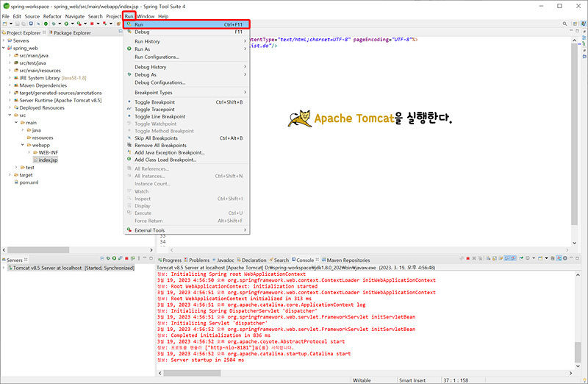
Task: Click the Open Perspective icon at the top right
Action: click(x=575, y=24)
